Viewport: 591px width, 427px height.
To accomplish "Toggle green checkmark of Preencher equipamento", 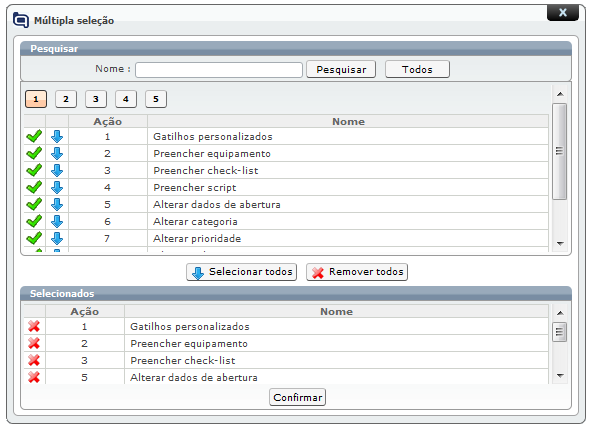I will [34, 153].
